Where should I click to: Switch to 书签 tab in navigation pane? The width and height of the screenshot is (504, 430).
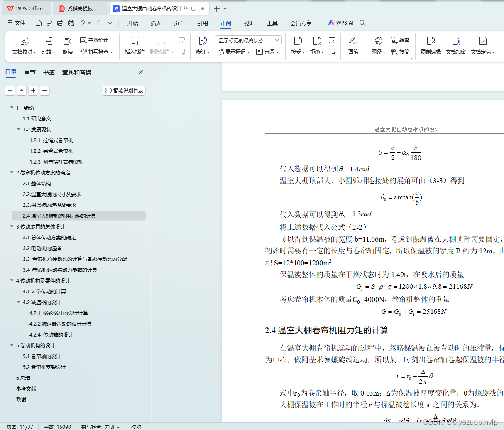(x=49, y=72)
